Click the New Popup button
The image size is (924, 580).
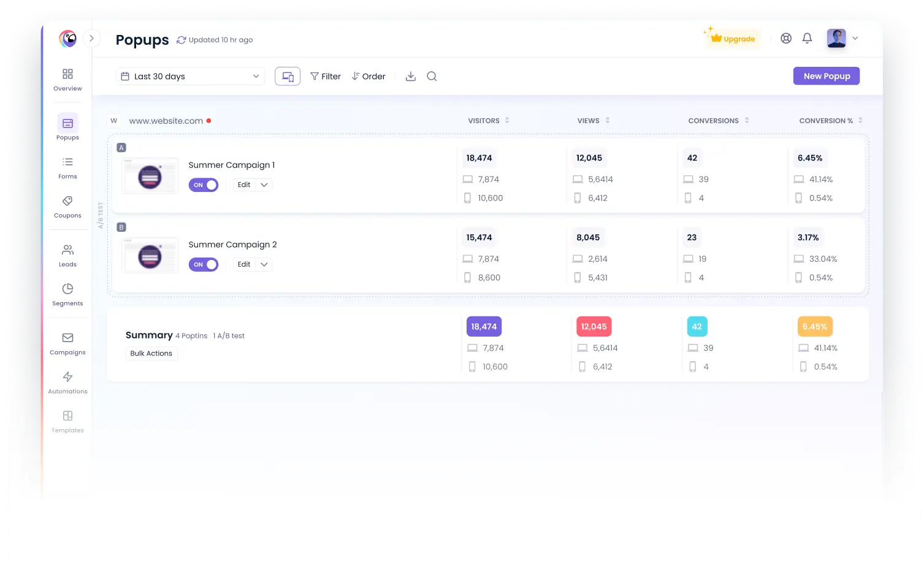tap(827, 76)
